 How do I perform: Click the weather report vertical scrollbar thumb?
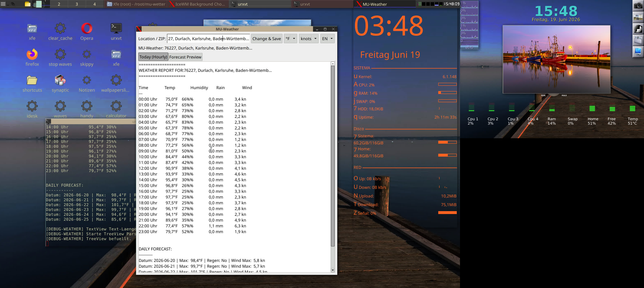point(332,156)
